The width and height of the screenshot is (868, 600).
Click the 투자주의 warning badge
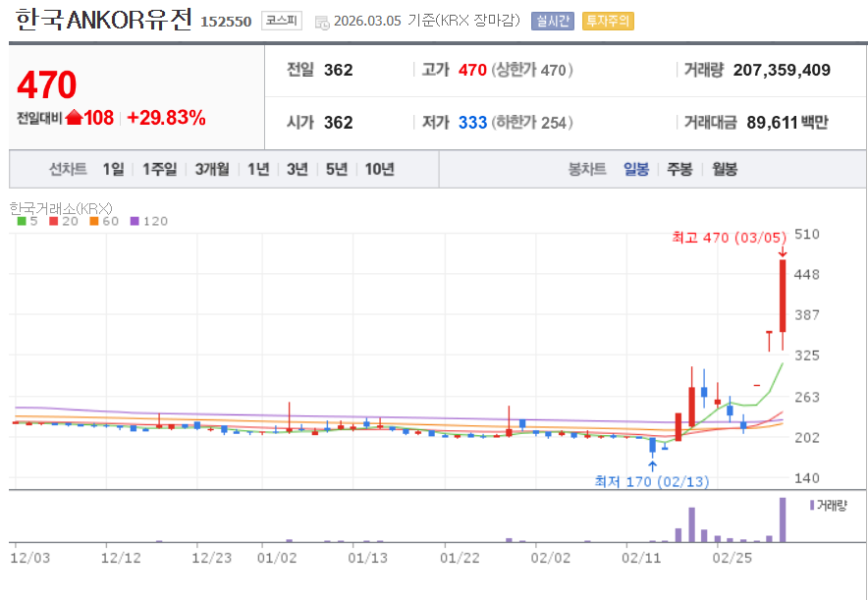click(x=608, y=21)
